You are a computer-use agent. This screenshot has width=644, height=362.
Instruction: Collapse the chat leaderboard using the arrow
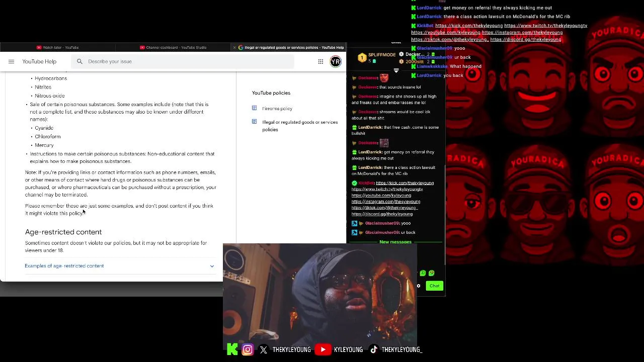point(396,71)
